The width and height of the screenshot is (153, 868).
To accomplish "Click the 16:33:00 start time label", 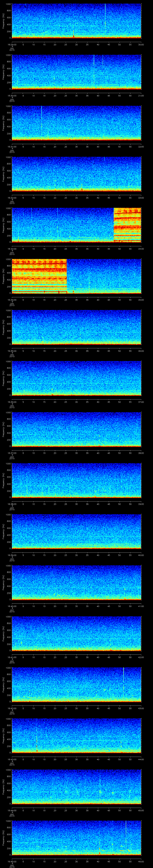I will (12, 249).
